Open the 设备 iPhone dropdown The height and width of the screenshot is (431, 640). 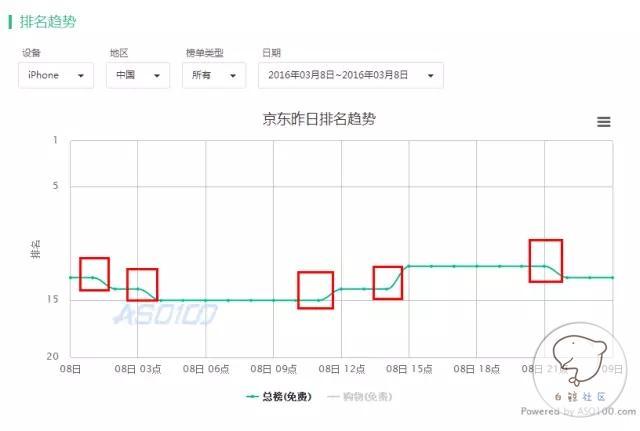[56, 76]
